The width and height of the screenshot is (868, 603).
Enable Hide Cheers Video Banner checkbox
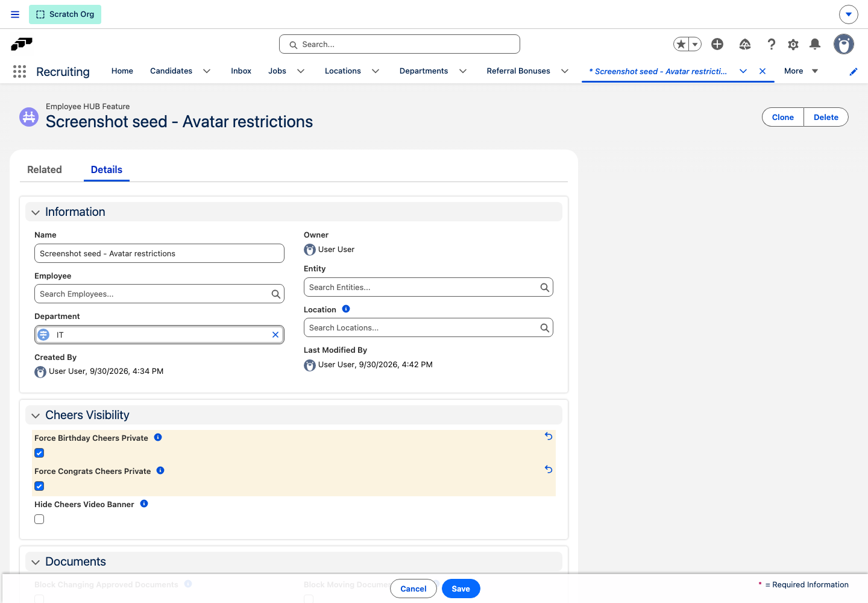tap(39, 519)
